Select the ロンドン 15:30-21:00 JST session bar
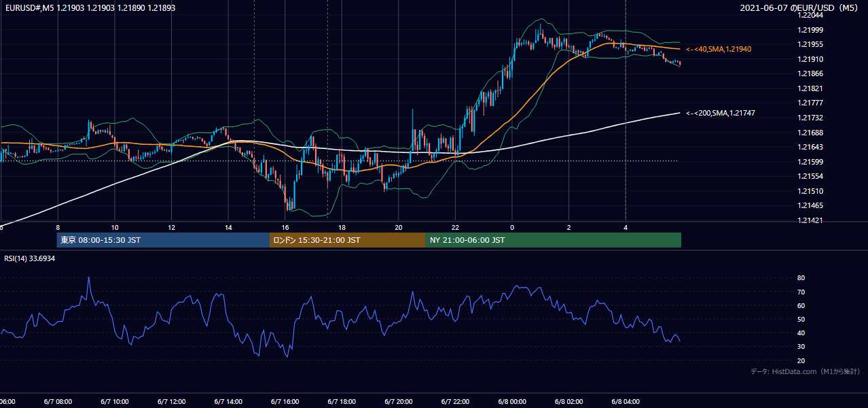Screen dimensions: 868x408 348,240
